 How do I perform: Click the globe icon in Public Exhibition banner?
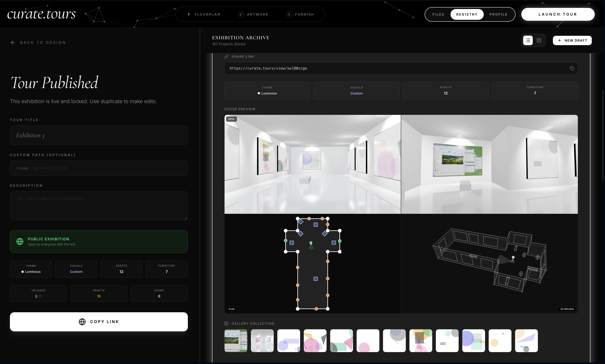(x=20, y=241)
